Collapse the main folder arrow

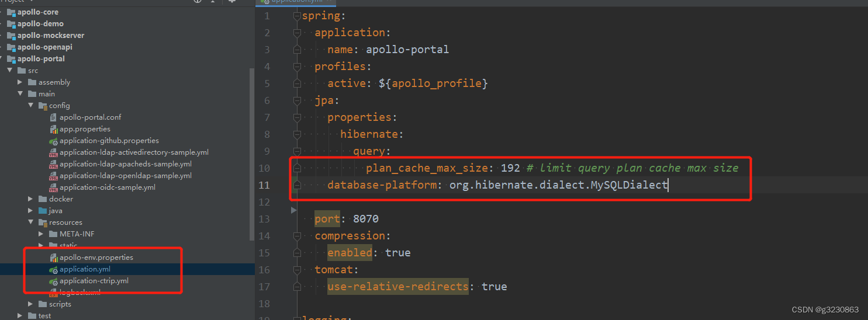[20, 93]
